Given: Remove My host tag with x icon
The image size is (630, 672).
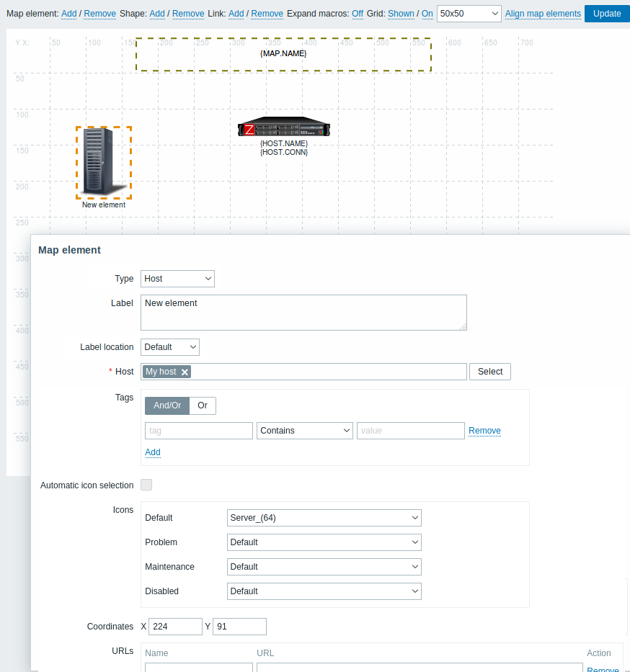Looking at the screenshot, I should pyautogui.click(x=185, y=372).
